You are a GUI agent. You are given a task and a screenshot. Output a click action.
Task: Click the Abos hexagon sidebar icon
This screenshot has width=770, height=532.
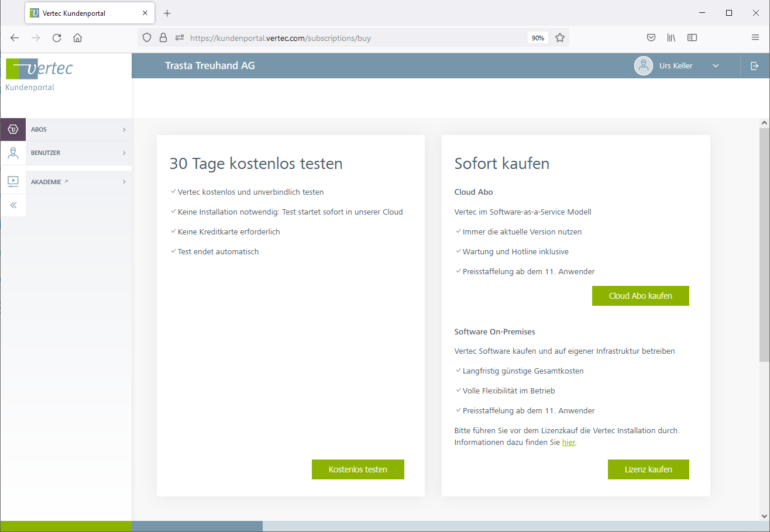[x=13, y=129]
